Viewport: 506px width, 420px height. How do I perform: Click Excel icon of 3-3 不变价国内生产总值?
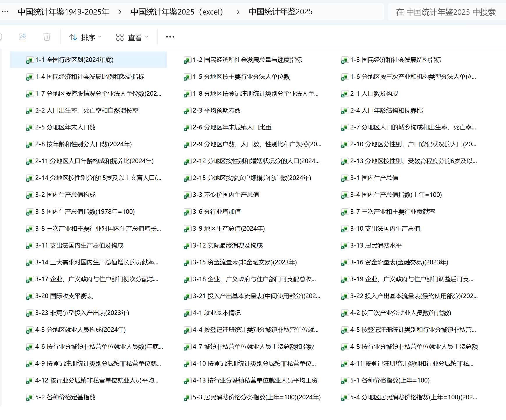pos(187,195)
